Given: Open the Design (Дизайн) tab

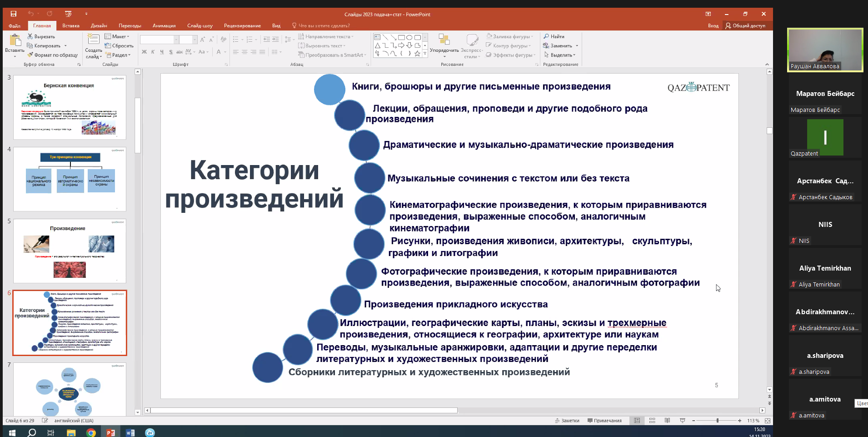Looking at the screenshot, I should click(99, 26).
